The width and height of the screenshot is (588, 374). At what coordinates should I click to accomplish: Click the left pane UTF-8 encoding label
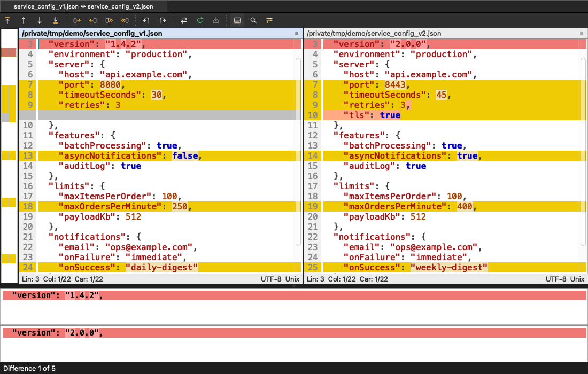pyautogui.click(x=271, y=279)
